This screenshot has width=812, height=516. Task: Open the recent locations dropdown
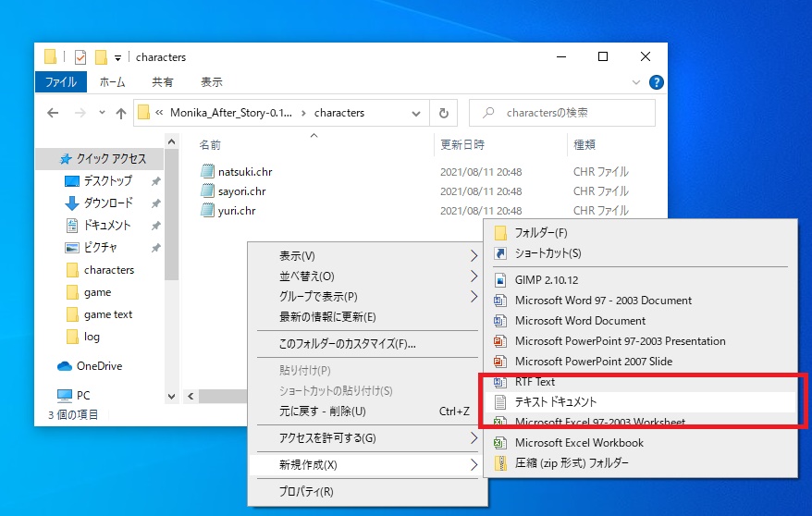pos(102,112)
